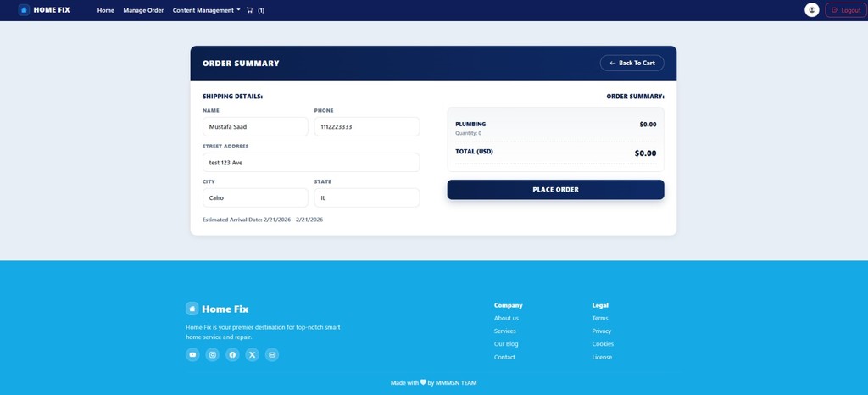This screenshot has width=868, height=395.
Task: Click the City input field
Action: (255, 198)
